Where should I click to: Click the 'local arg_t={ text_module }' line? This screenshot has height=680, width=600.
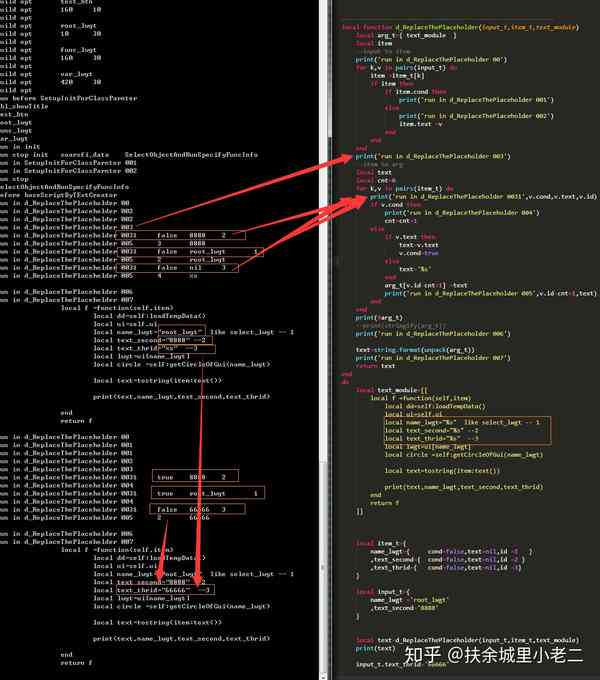point(406,35)
